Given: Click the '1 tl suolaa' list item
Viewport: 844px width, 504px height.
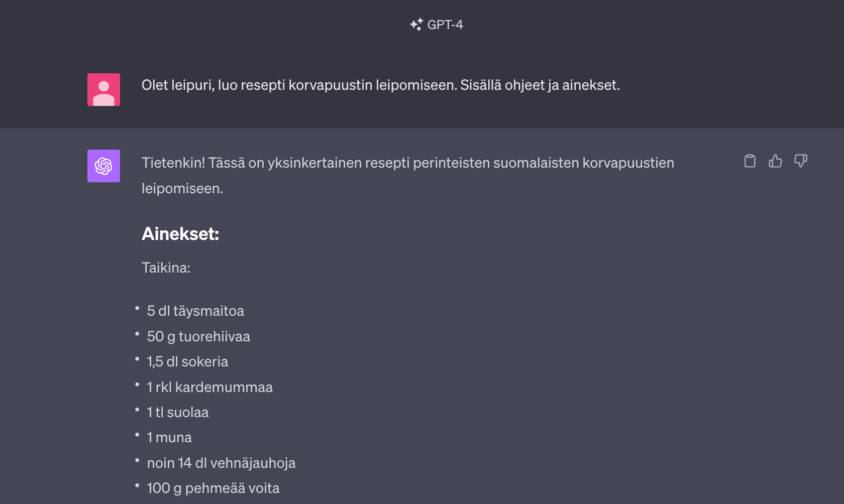Looking at the screenshot, I should click(x=177, y=412).
